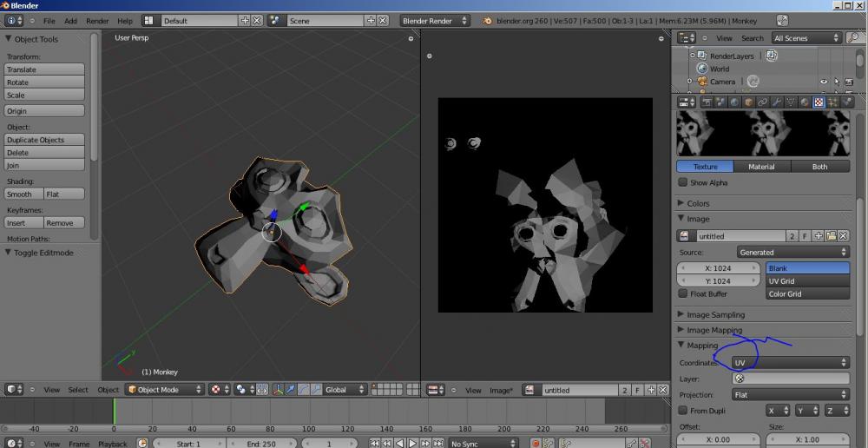Click the image browse icon beside untitled
Viewport: 868px width, 448px height.
pyautogui.click(x=685, y=236)
